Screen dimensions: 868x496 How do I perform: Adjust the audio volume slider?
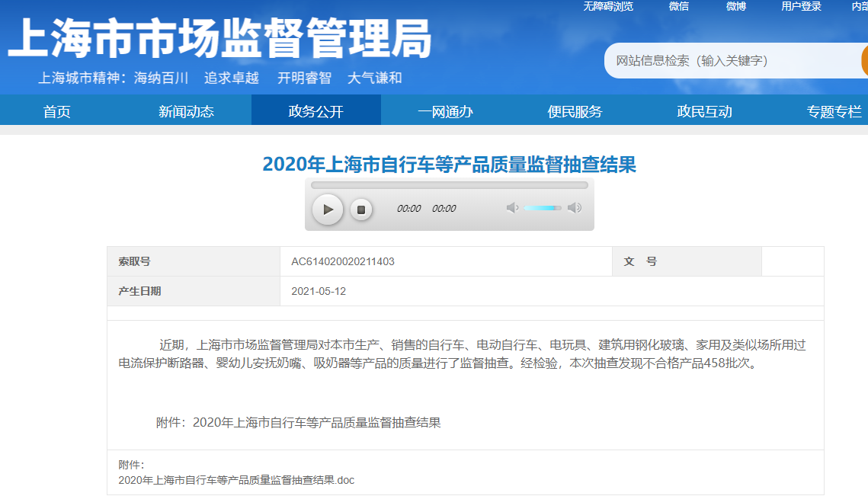click(543, 208)
